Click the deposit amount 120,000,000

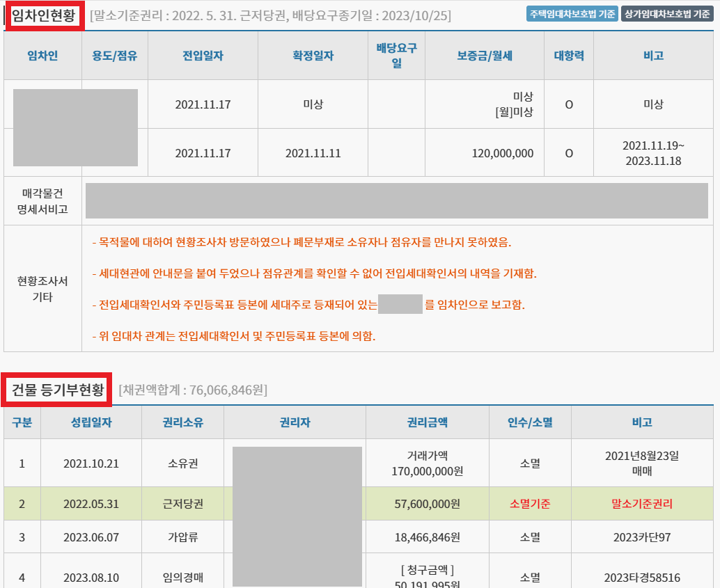click(x=503, y=152)
